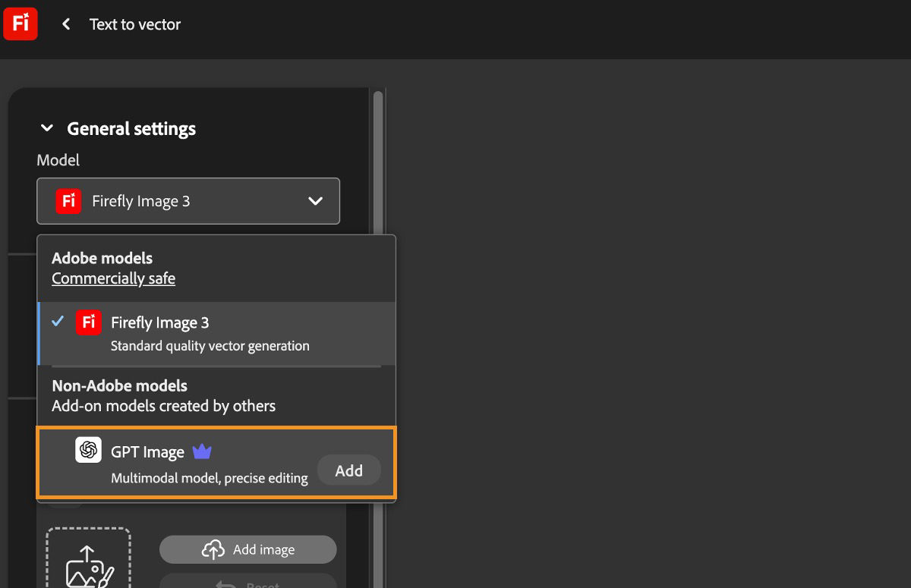Image resolution: width=911 pixels, height=588 pixels.
Task: Click the Add button for GPT Image
Action: point(349,470)
